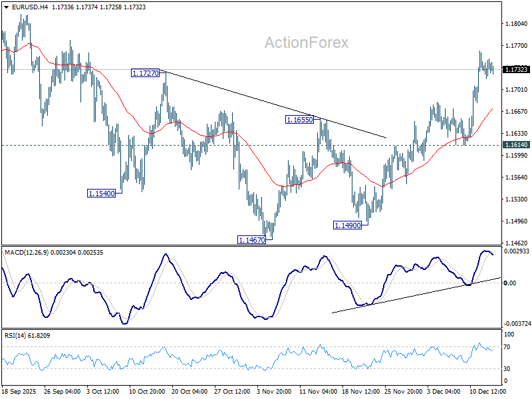Viewport: 532px width, 399px height.
Task: Click the 1.15990 price axis label
Action: click(516, 156)
